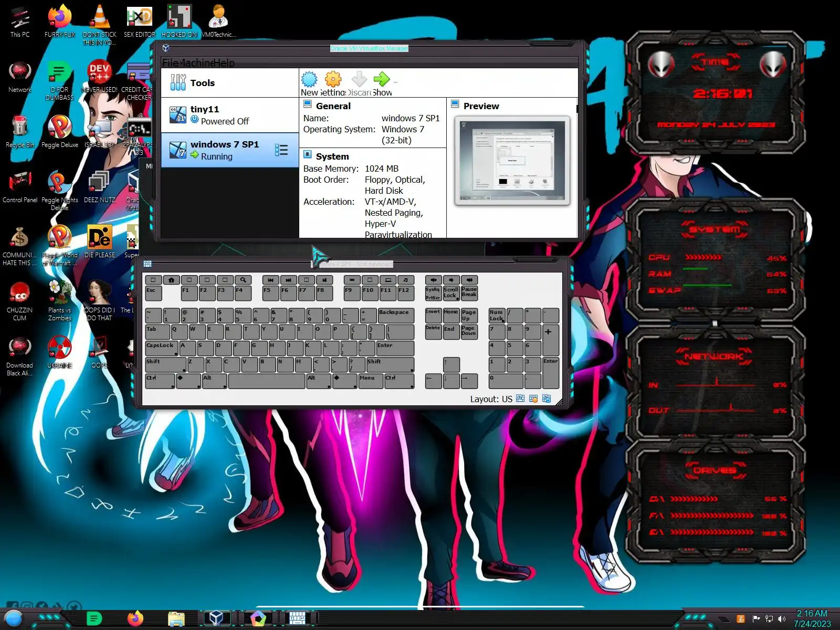Open the VirtualBox window title icon
The width and height of the screenshot is (840, 630).
pyautogui.click(x=166, y=48)
